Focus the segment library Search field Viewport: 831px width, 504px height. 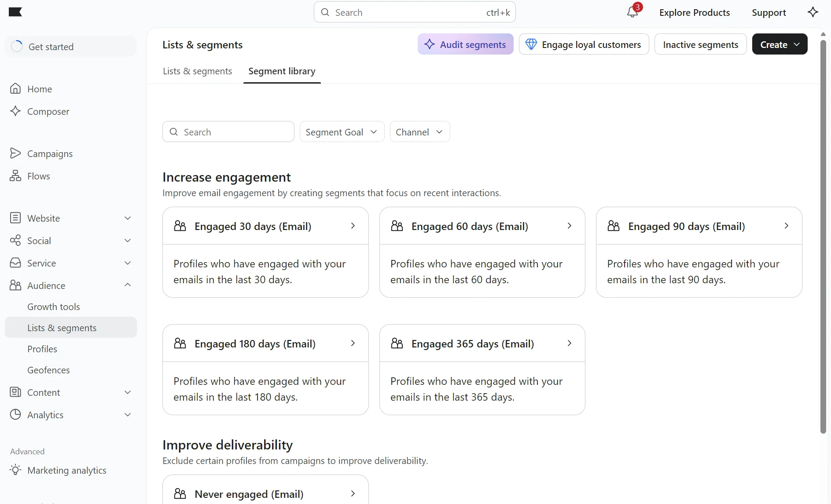pyautogui.click(x=228, y=132)
